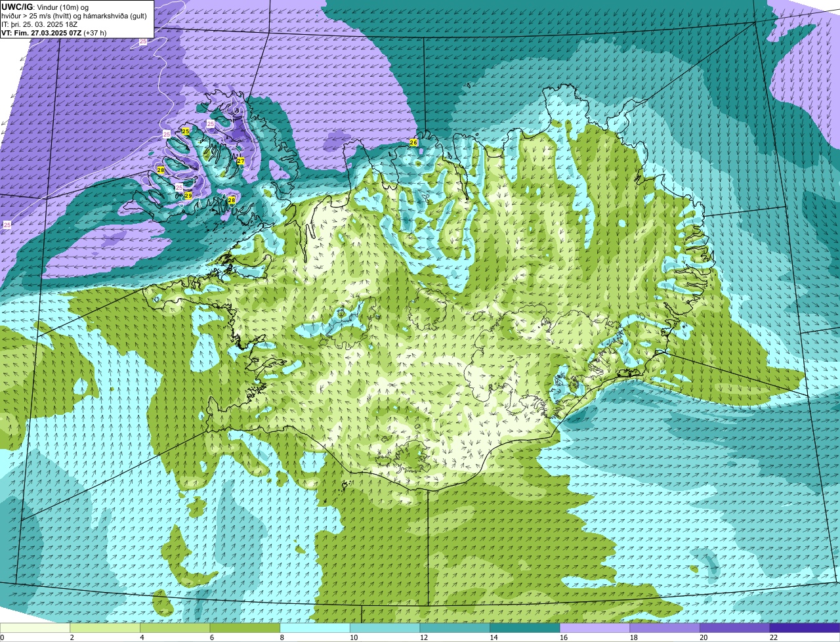This screenshot has width=840, height=642.
Task: Click the legend scale value 14
Action: click(494, 637)
